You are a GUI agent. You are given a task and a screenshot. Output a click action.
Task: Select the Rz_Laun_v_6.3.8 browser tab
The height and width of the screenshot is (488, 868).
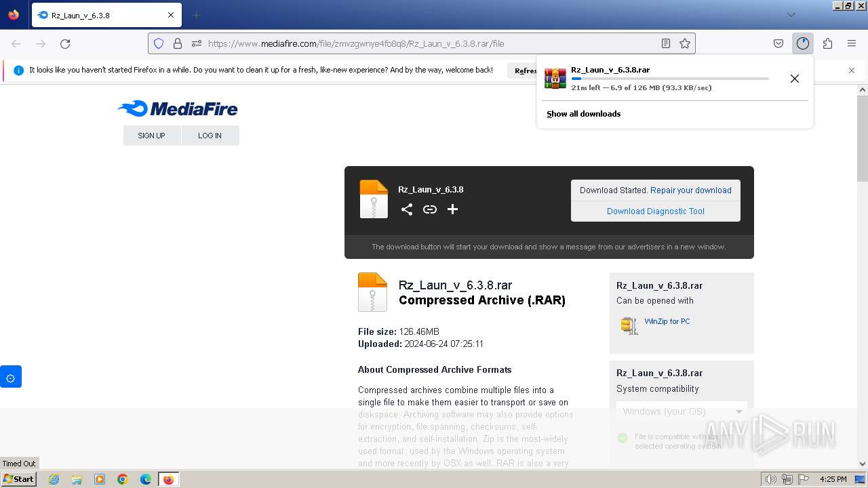click(106, 15)
